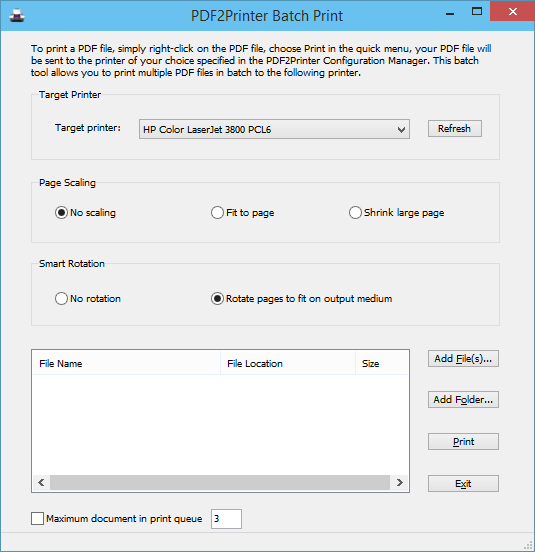Close the PDF2Printer Batch Print window
Screen dimensions: 535x552
coord(512,11)
